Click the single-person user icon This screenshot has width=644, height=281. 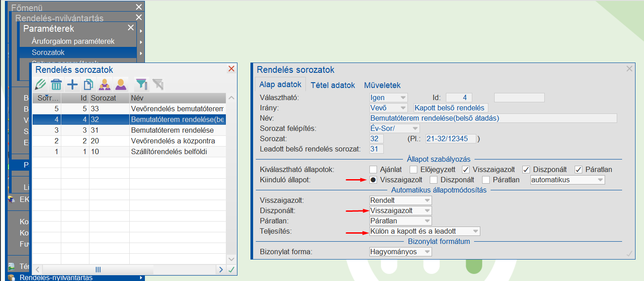click(121, 84)
